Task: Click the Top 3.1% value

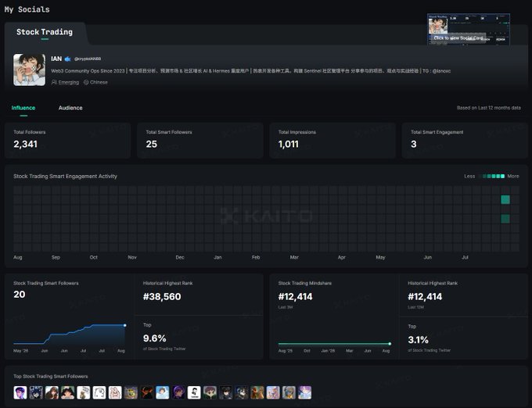Action: (418, 339)
